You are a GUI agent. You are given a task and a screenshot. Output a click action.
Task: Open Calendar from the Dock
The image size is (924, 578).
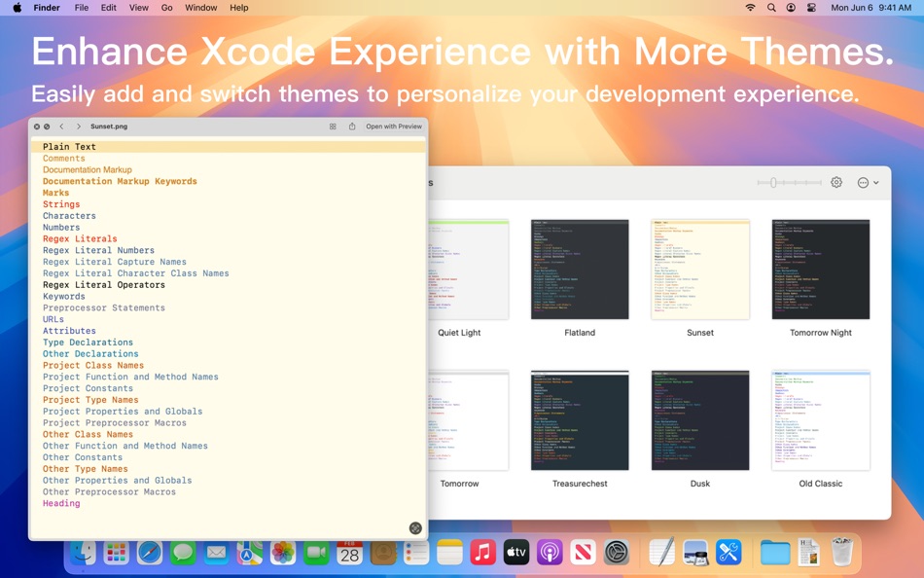pos(349,553)
